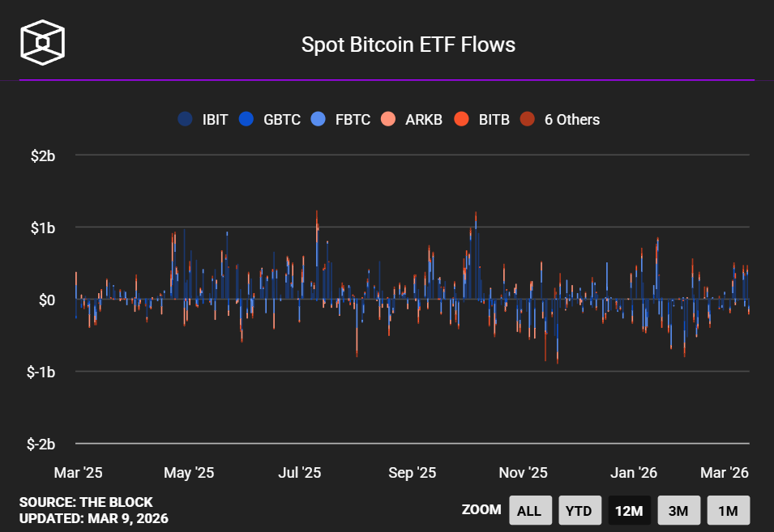Click the ARKB legend color dot
The image size is (774, 532).
[x=388, y=120]
